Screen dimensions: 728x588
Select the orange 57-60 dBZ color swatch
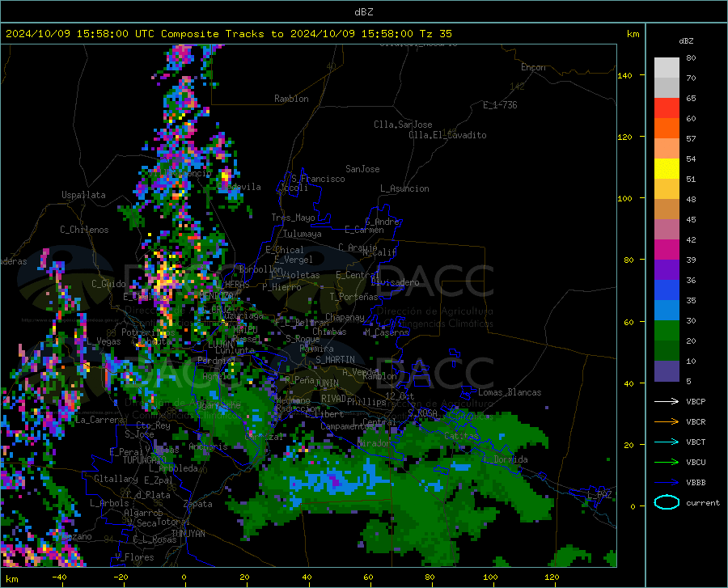coord(667,129)
